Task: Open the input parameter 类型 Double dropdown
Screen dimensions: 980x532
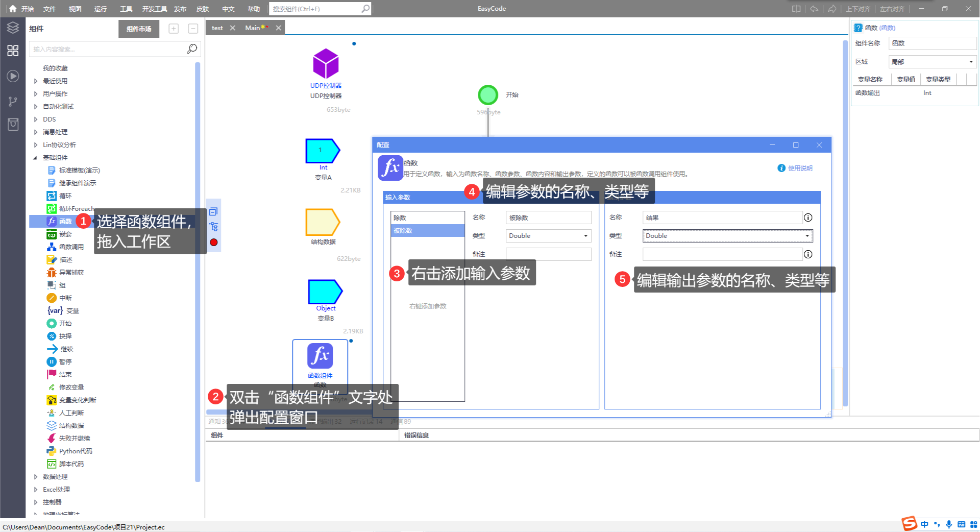Action: pyautogui.click(x=549, y=235)
